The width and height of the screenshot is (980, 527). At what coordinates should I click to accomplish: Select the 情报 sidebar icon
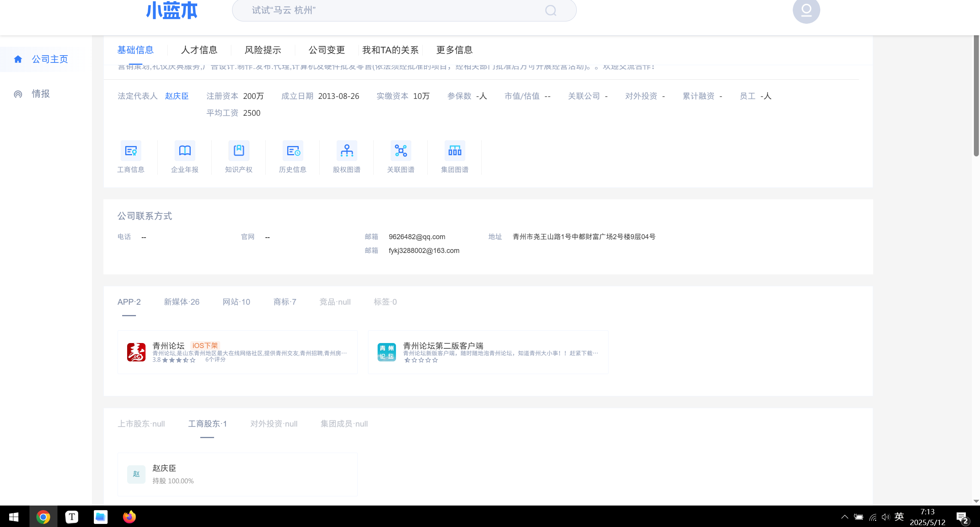click(18, 94)
